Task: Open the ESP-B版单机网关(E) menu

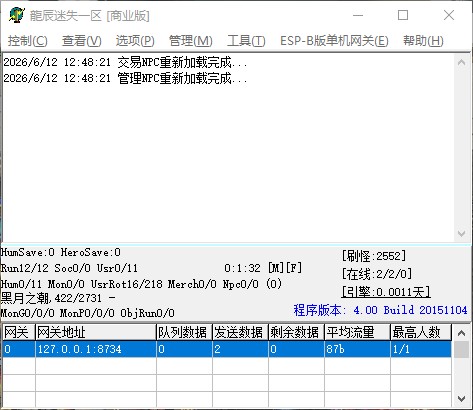Action: 334,41
